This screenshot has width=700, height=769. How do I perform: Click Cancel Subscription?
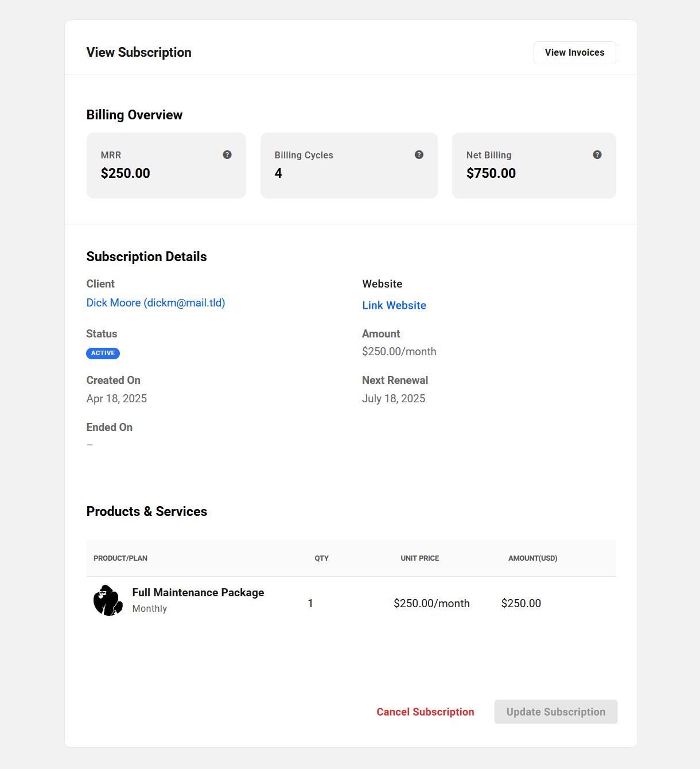425,712
